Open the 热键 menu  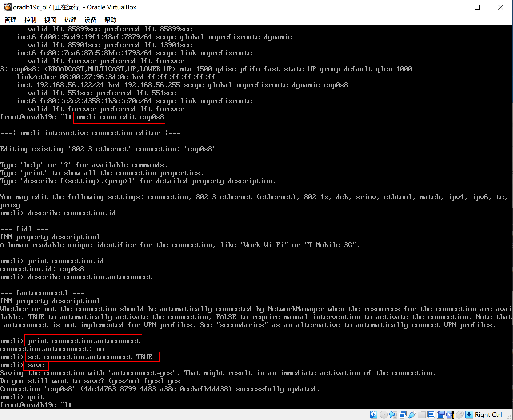[70, 20]
